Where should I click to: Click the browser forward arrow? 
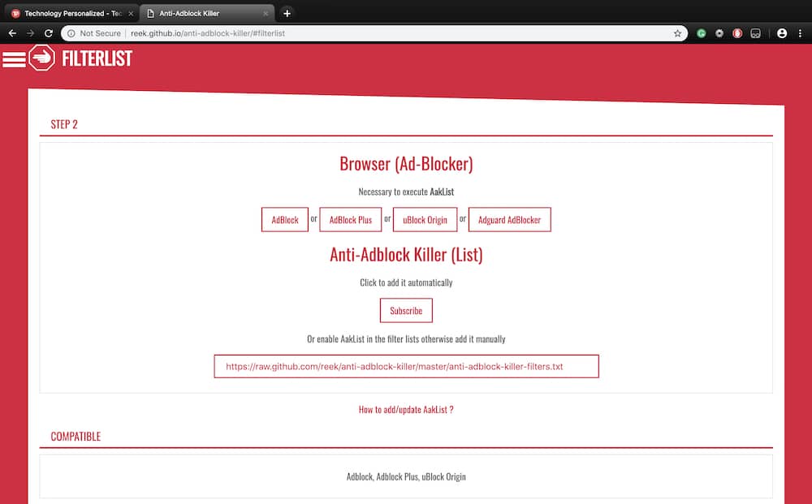coord(31,33)
